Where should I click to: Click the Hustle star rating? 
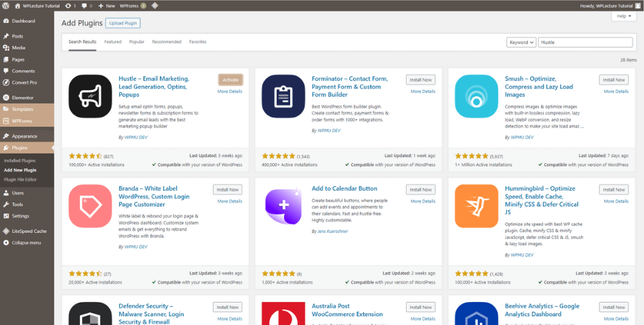(85, 156)
